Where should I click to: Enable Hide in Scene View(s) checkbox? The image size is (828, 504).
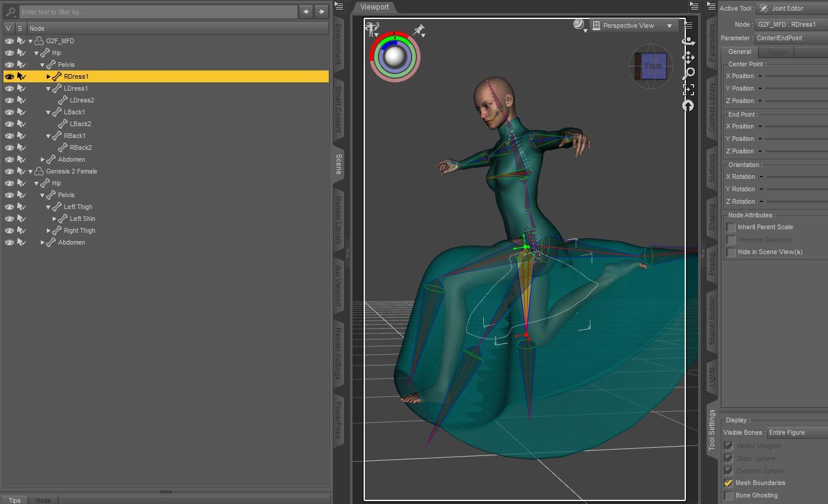pos(731,252)
